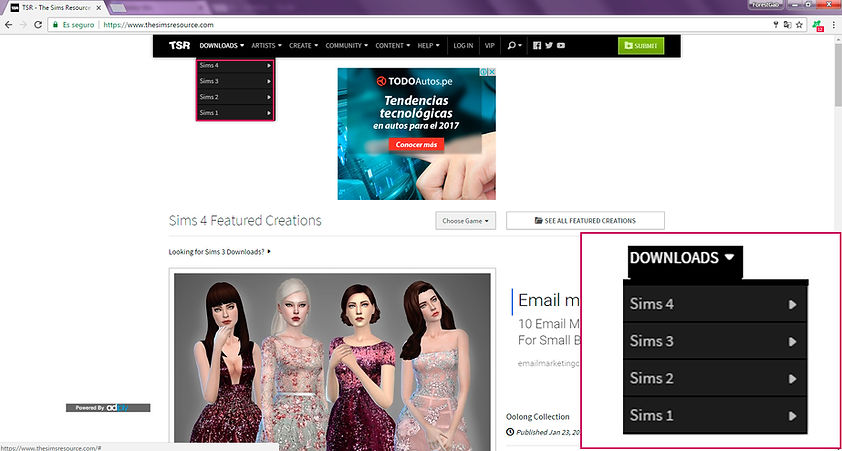This screenshot has height=451, width=842.
Task: Click the green padlock secure icon
Action: click(55, 25)
